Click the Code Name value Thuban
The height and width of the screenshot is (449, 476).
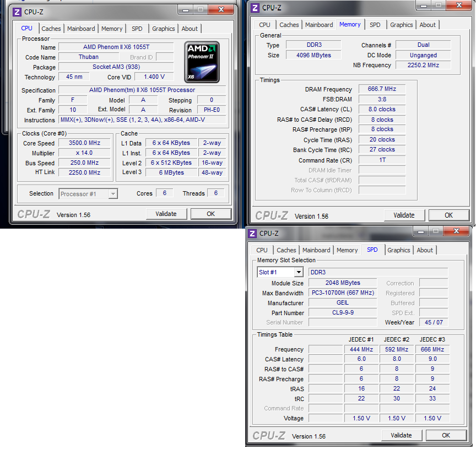pyautogui.click(x=89, y=57)
